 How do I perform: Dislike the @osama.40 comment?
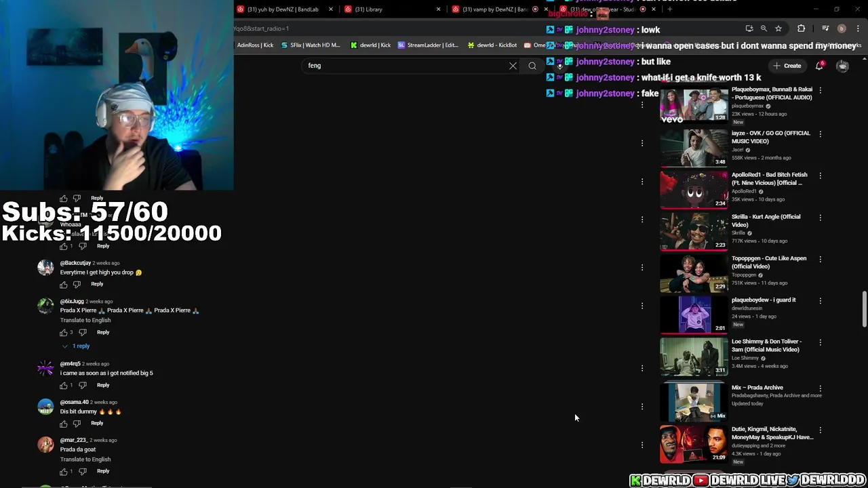[x=77, y=424]
